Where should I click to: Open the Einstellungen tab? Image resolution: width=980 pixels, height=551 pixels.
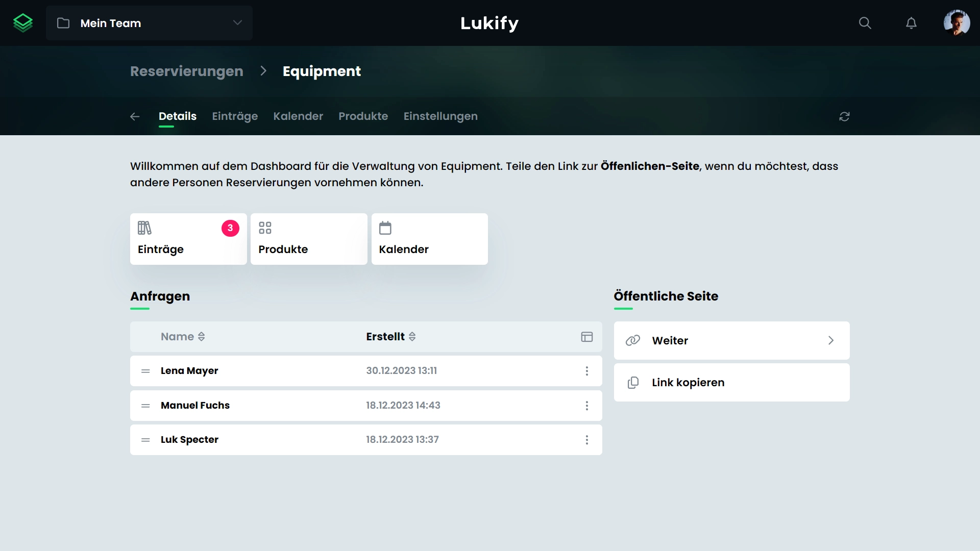tap(440, 116)
